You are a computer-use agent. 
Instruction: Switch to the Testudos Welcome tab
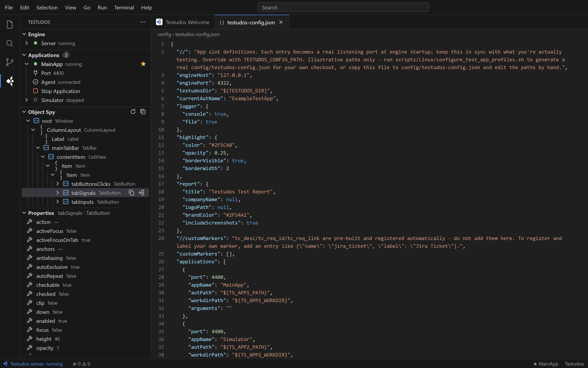pos(183,22)
